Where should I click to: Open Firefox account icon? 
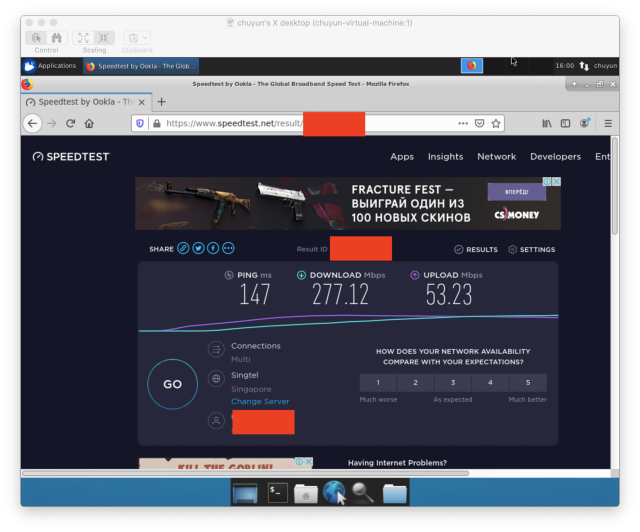coord(584,123)
